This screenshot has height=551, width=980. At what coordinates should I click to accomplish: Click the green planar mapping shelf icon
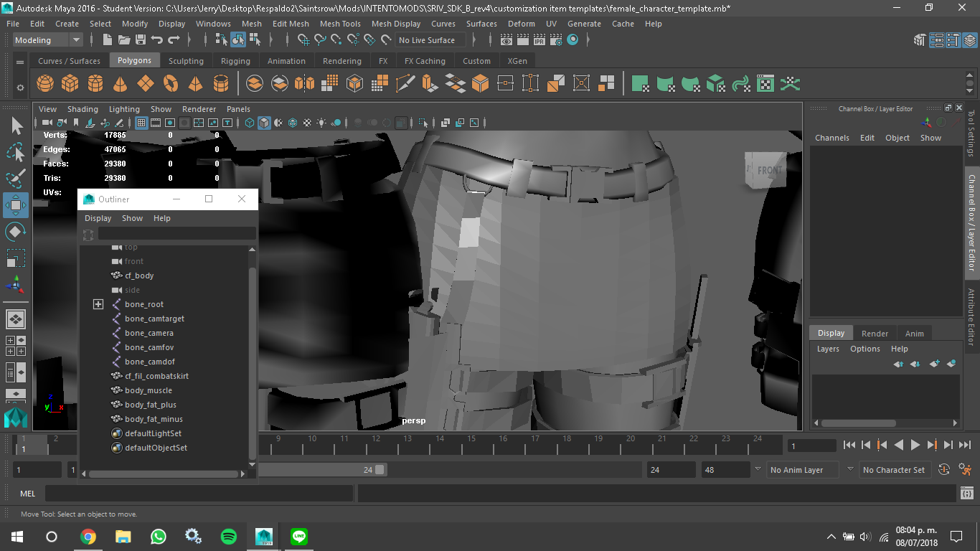point(641,84)
